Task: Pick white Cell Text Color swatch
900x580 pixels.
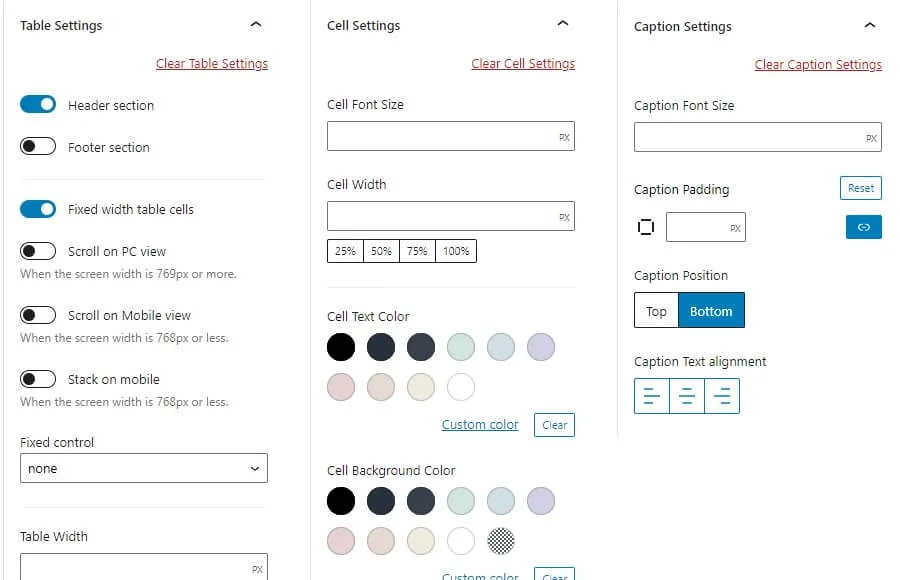Action: point(461,387)
